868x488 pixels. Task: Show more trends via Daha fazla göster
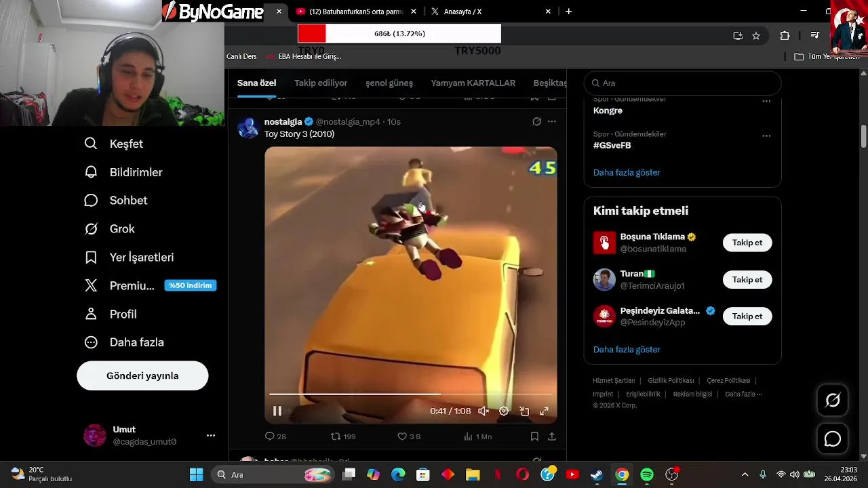click(627, 172)
